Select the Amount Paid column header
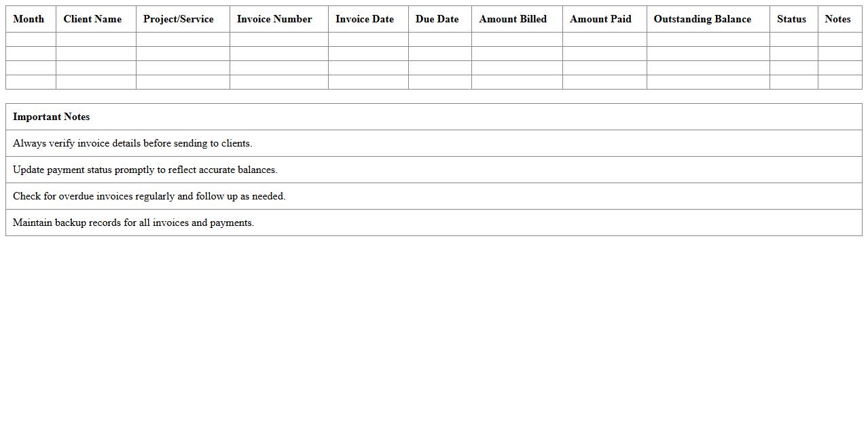This screenshot has width=868, height=441. [x=600, y=19]
